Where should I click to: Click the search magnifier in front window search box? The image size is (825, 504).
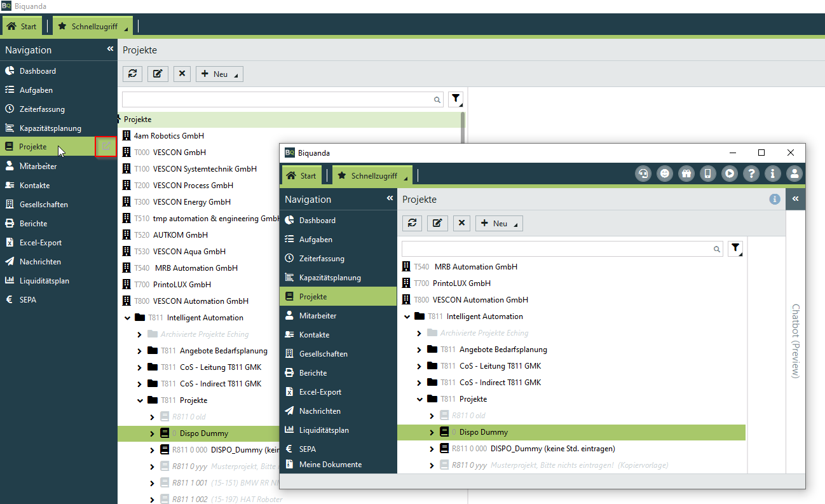[x=717, y=249]
